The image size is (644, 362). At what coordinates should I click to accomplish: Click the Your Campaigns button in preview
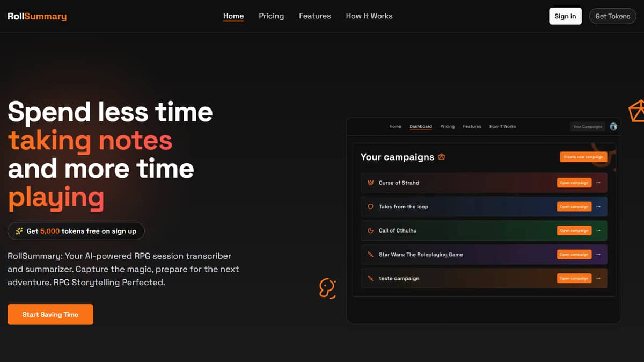(588, 127)
